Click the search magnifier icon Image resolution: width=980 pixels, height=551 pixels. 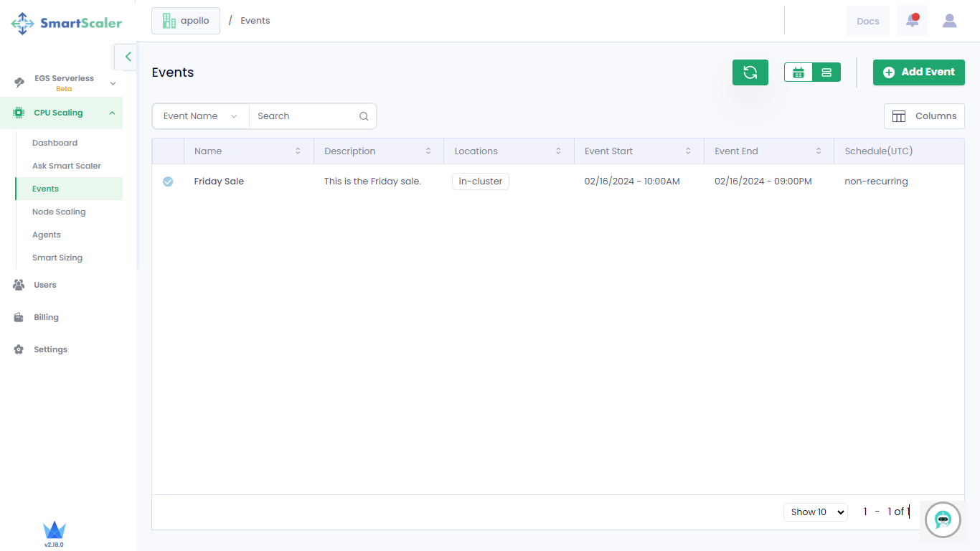pos(364,116)
